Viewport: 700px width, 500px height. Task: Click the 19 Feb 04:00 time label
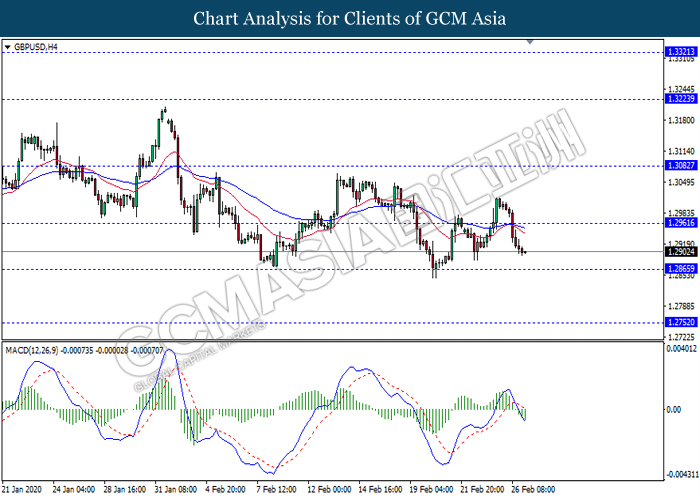[x=431, y=490]
